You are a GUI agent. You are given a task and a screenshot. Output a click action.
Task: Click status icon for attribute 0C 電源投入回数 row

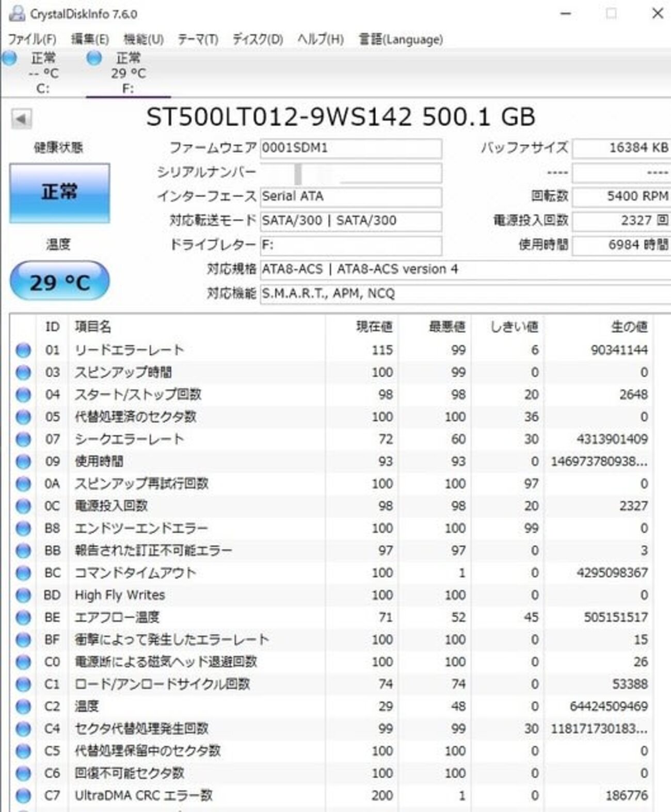tap(23, 506)
